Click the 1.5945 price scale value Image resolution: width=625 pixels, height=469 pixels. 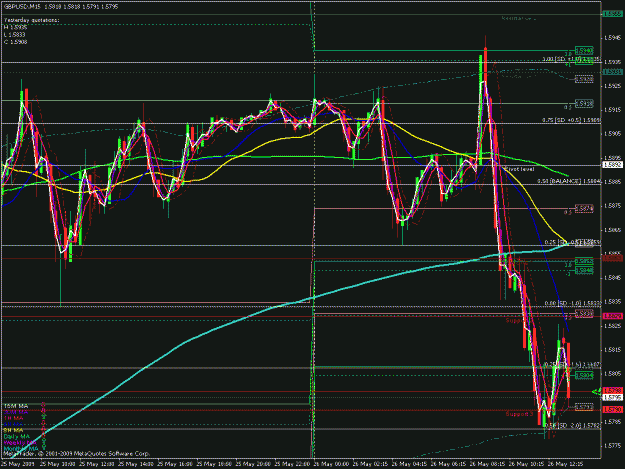612,38
